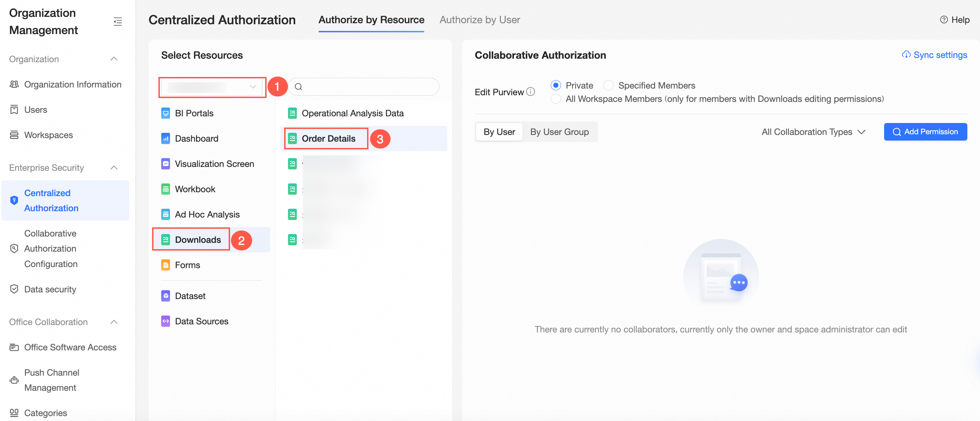Switch to the Authorize by User tab
Viewport: 980px width, 421px height.
click(x=479, y=20)
